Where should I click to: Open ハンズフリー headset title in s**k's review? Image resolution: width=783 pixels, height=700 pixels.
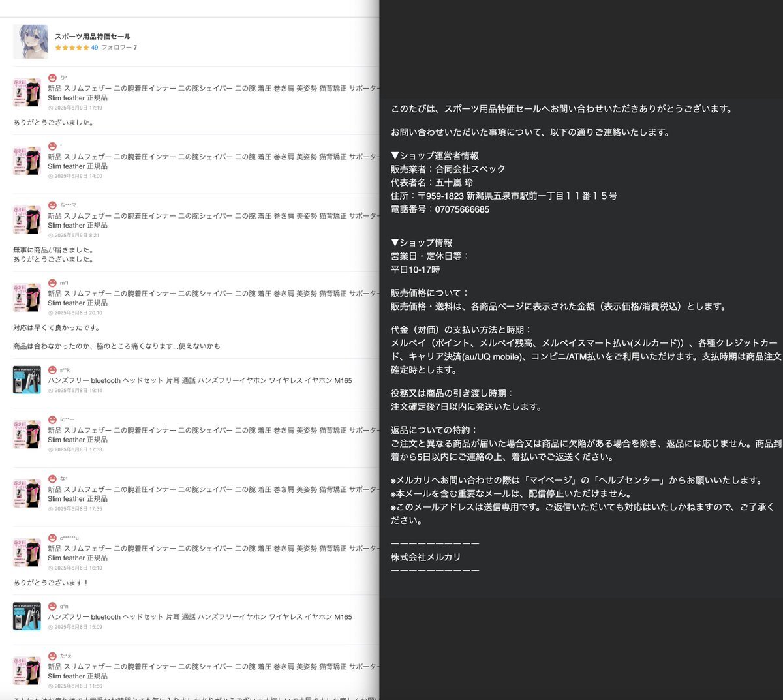(200, 380)
